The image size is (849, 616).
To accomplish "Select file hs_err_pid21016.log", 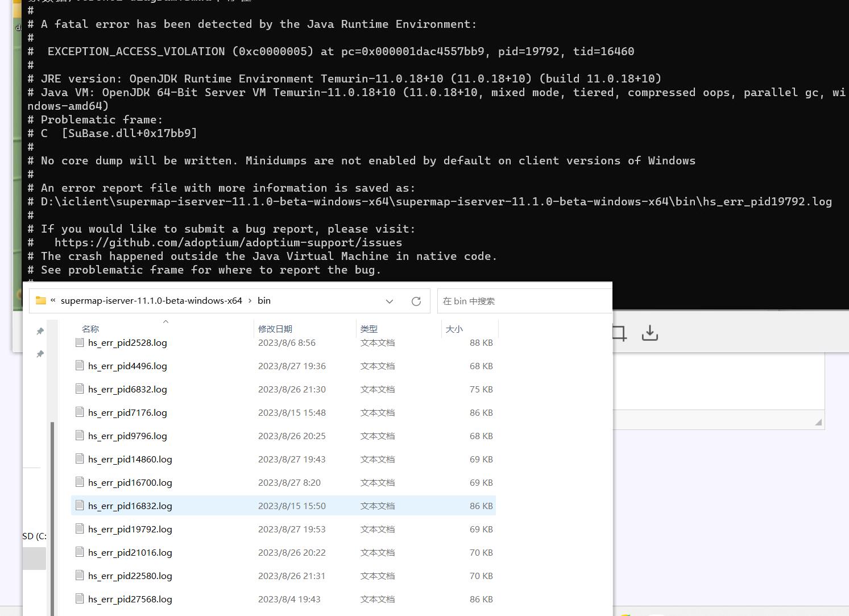I will click(x=283, y=552).
